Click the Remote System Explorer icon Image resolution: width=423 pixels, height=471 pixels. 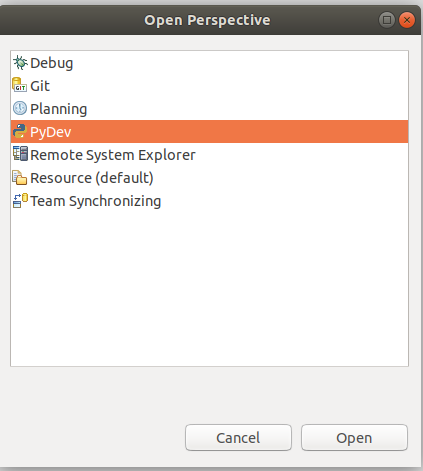20,154
